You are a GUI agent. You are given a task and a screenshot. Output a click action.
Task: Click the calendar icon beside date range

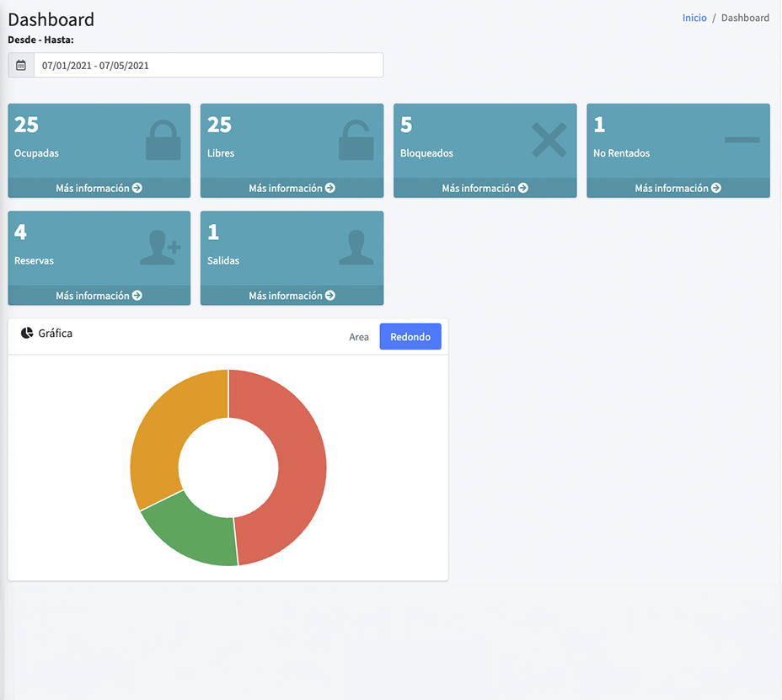[x=21, y=66]
